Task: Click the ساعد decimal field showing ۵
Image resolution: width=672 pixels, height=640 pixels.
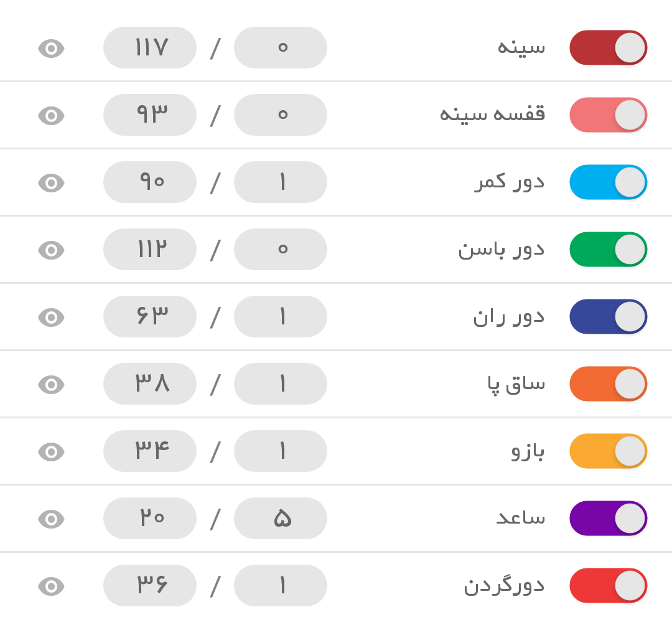Action: pyautogui.click(x=281, y=519)
